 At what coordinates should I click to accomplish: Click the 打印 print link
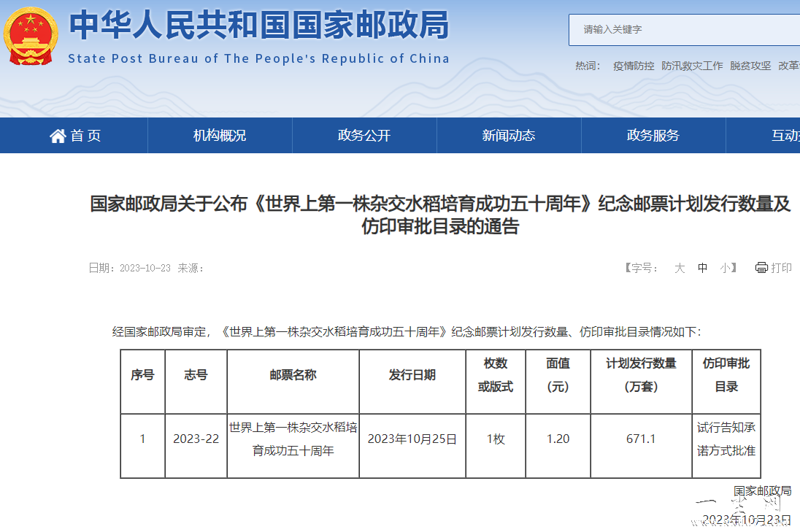tap(781, 268)
